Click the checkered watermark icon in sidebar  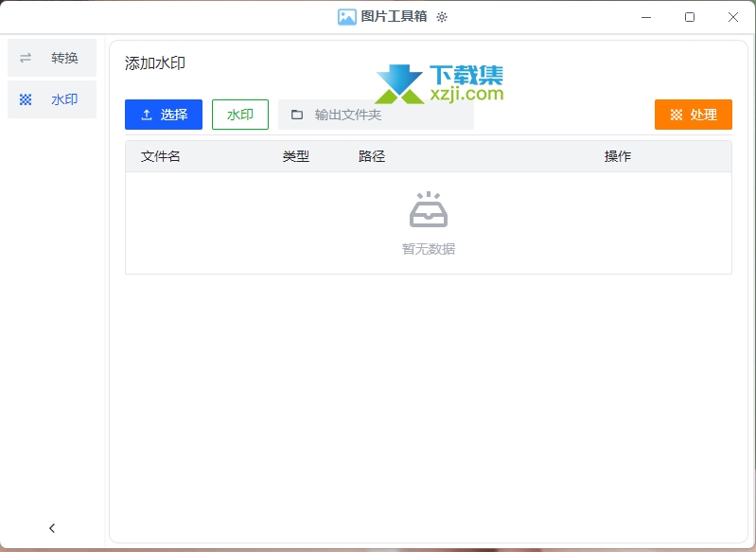(26, 99)
